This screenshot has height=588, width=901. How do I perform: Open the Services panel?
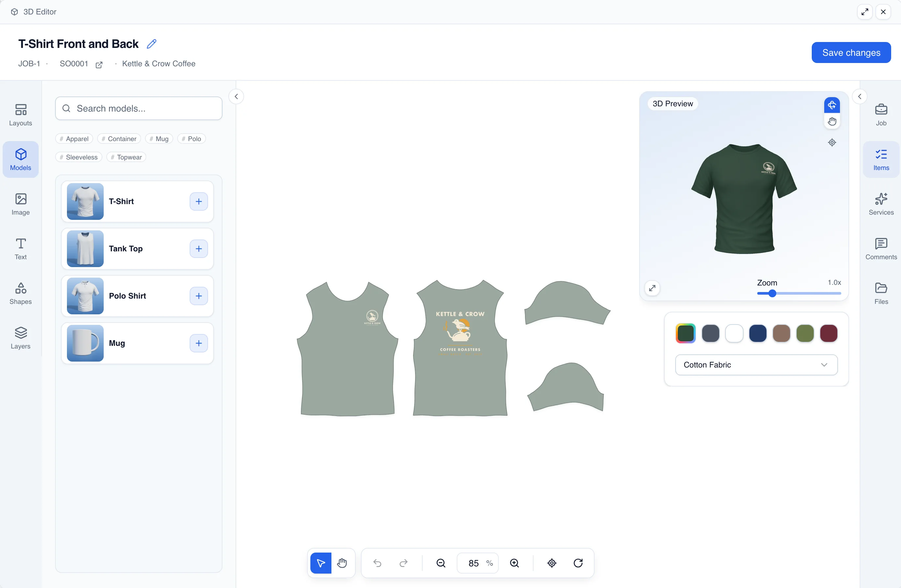[x=881, y=204]
